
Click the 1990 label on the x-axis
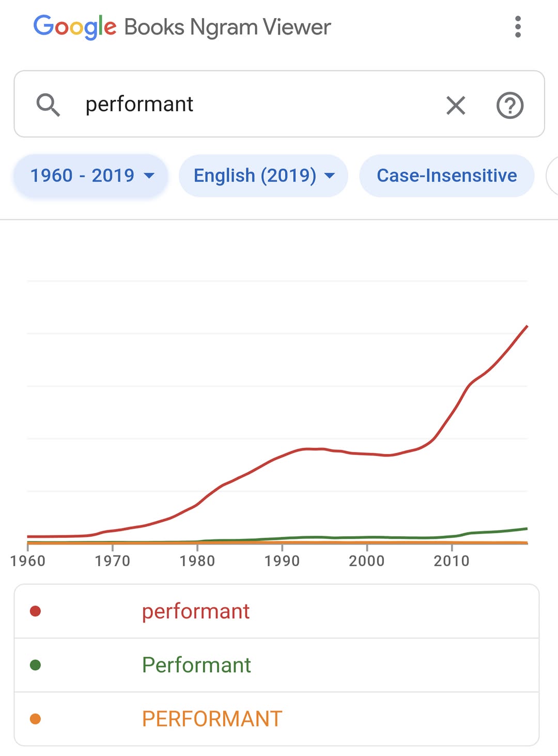tap(282, 561)
